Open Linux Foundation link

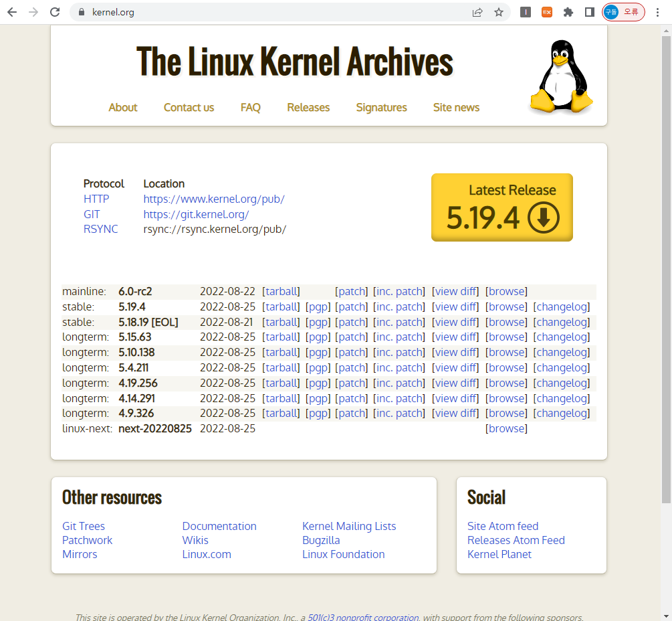pyautogui.click(x=344, y=555)
